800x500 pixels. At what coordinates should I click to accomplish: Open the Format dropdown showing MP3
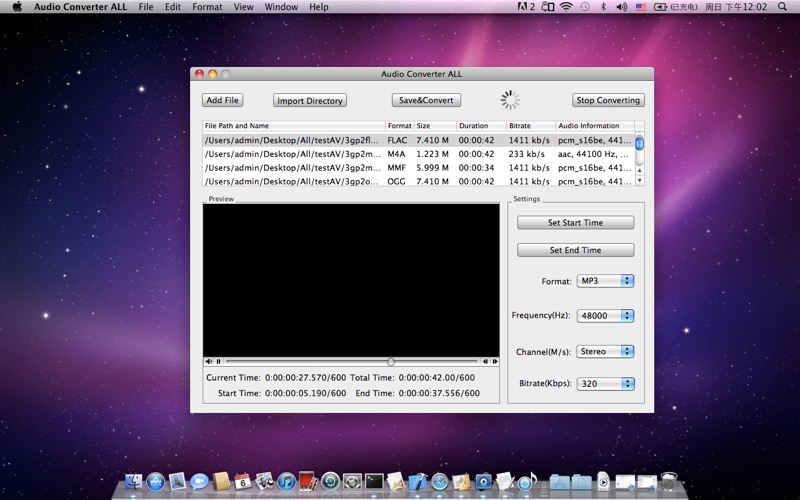[606, 281]
